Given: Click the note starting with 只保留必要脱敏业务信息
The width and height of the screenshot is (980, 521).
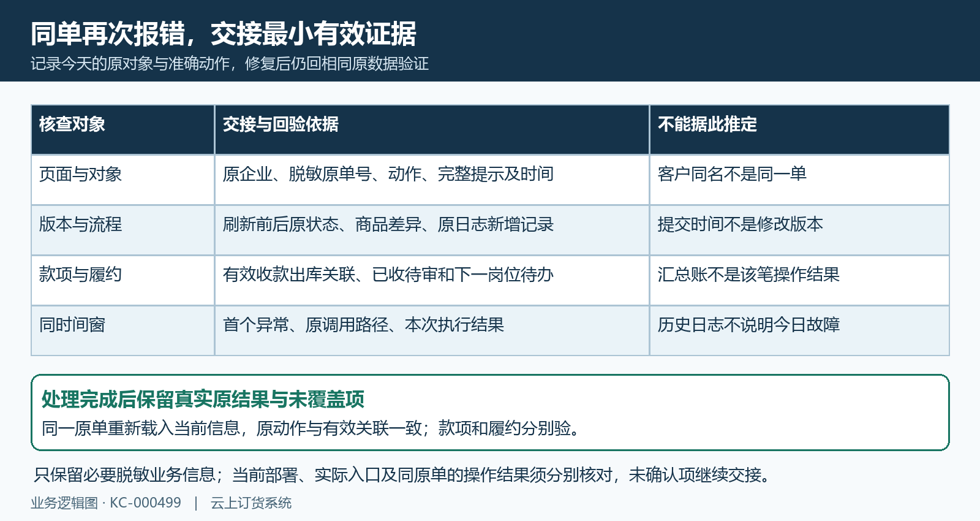Looking at the screenshot, I should [x=402, y=474].
